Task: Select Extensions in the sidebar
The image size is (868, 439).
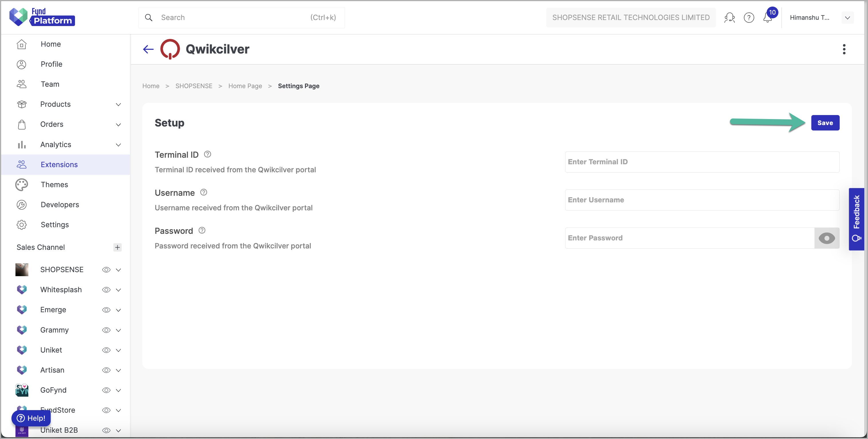Action: tap(66, 165)
